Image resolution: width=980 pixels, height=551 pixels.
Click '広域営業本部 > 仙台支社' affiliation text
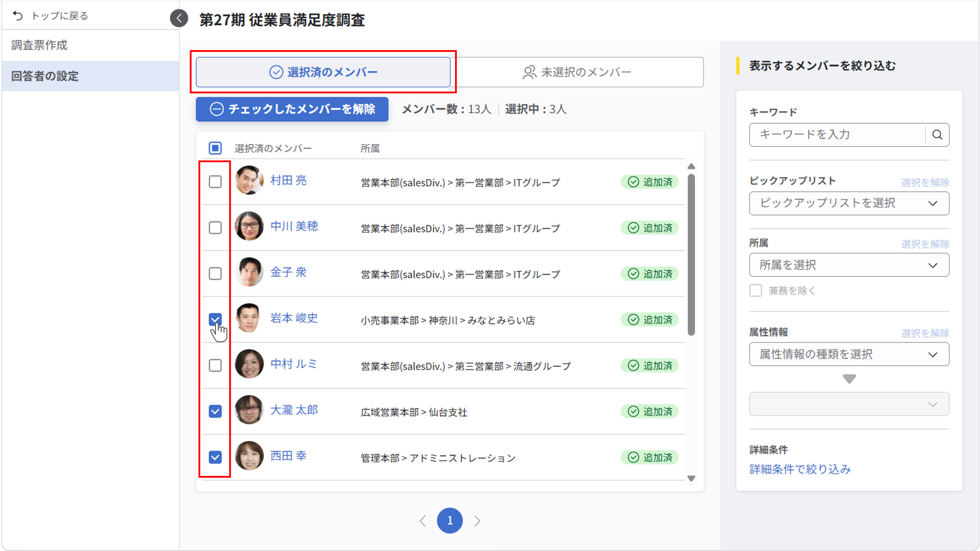click(x=414, y=412)
